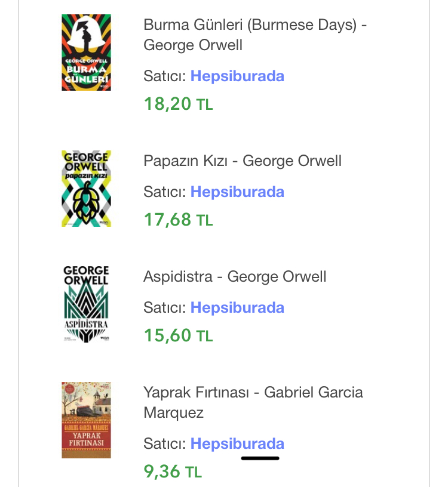Click the 15,60 TL price
Image resolution: width=448 pixels, height=487 pixels.
pyautogui.click(x=178, y=335)
